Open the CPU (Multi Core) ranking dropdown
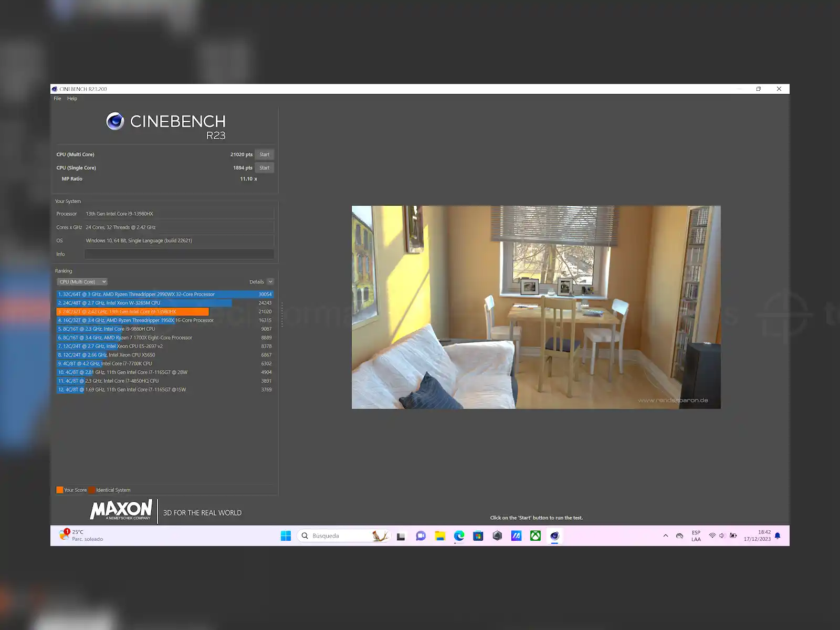 click(82, 282)
